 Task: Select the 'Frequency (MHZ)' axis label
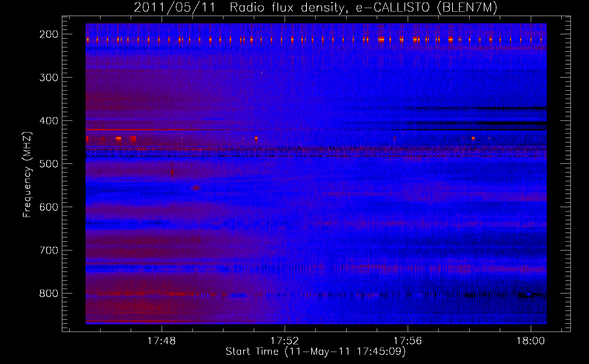pyautogui.click(x=27, y=174)
